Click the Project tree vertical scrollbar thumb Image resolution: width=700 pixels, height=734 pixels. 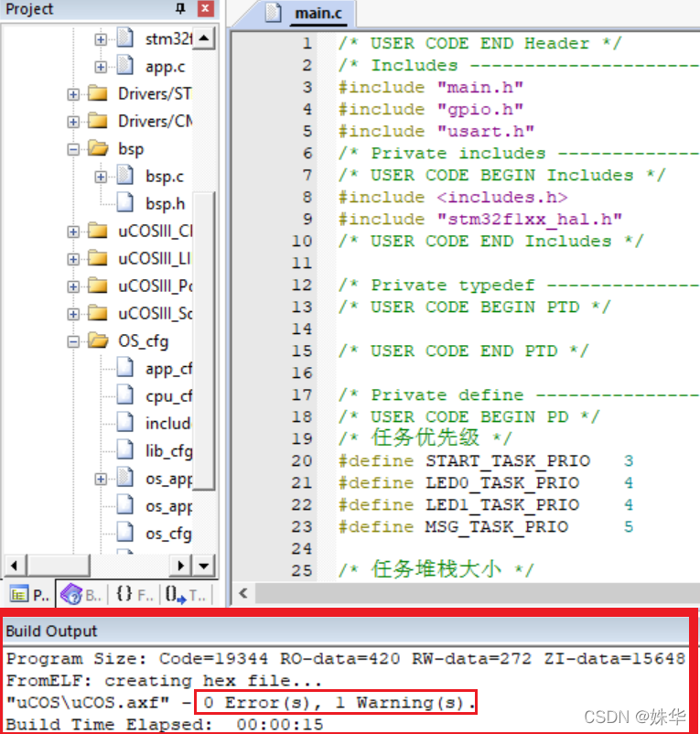(204, 340)
